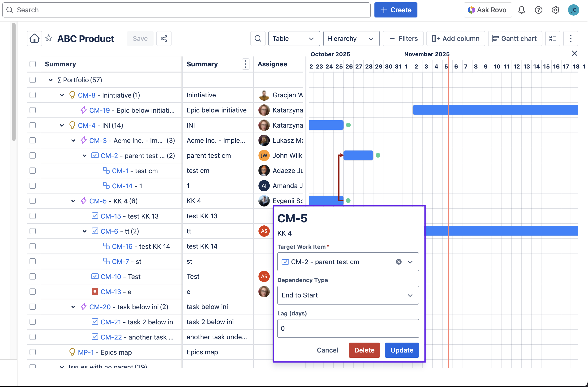The image size is (588, 387).
Task: Open the notifications bell
Action: (x=521, y=10)
